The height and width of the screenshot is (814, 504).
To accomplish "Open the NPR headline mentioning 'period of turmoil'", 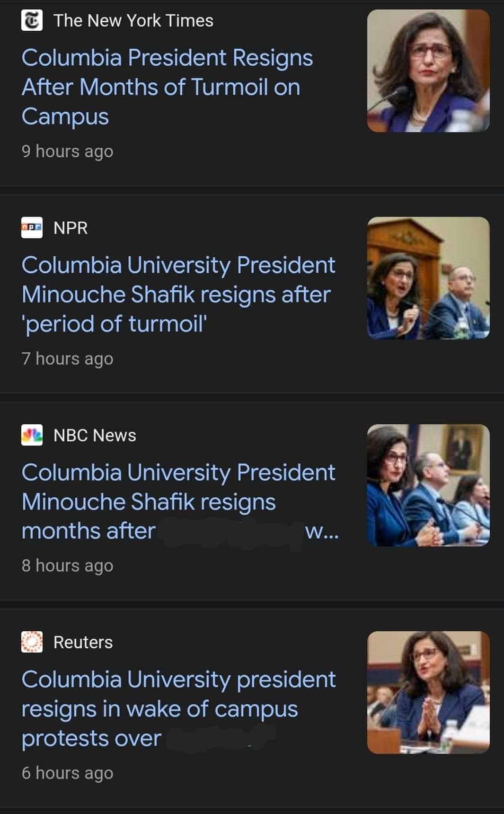I will click(x=178, y=294).
